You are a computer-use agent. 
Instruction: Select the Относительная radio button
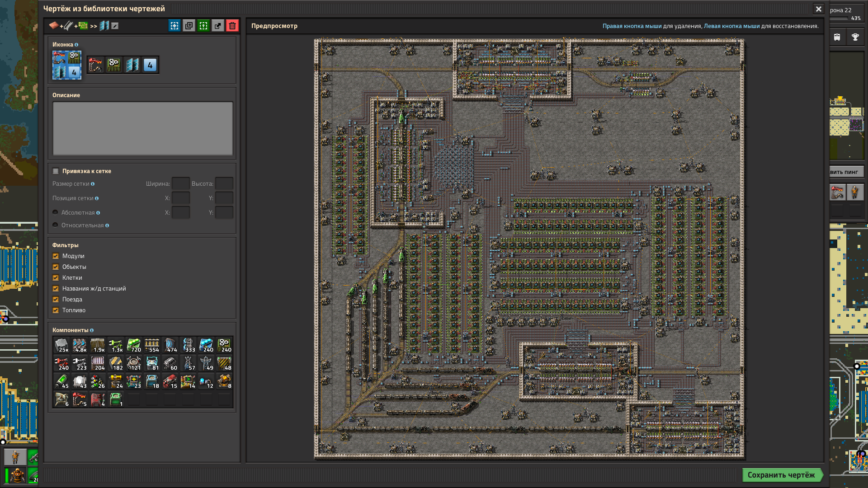[55, 225]
